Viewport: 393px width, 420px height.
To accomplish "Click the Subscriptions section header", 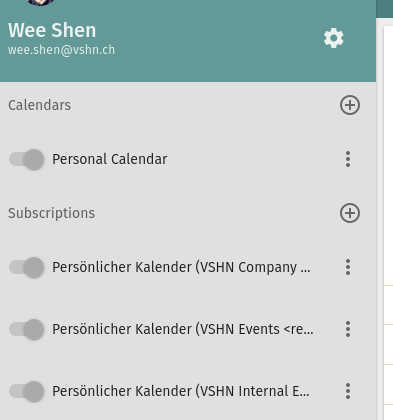I will click(x=52, y=213).
